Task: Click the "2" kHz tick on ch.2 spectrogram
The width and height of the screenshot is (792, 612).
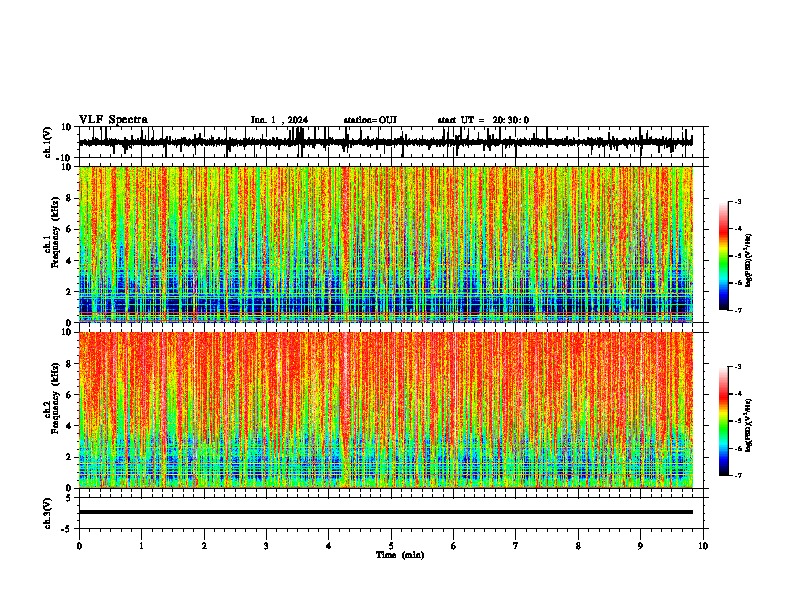Action: [x=70, y=457]
